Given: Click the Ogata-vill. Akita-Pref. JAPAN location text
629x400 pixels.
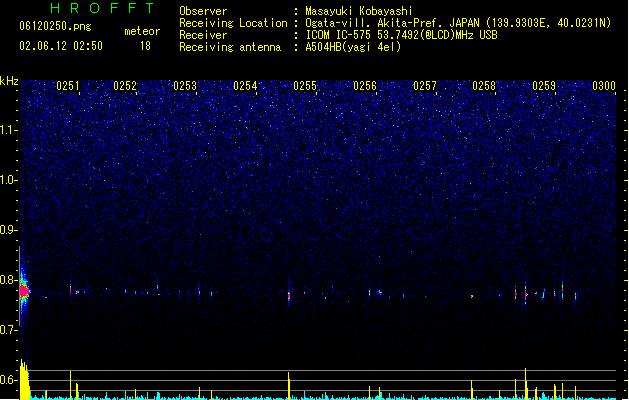Looking at the screenshot, I should pyautogui.click(x=458, y=23).
